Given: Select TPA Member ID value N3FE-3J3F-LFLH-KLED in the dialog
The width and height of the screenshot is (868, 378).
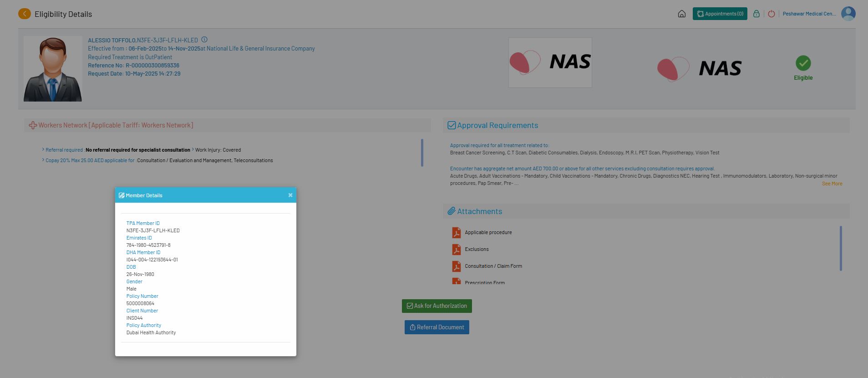Looking at the screenshot, I should [x=153, y=230].
